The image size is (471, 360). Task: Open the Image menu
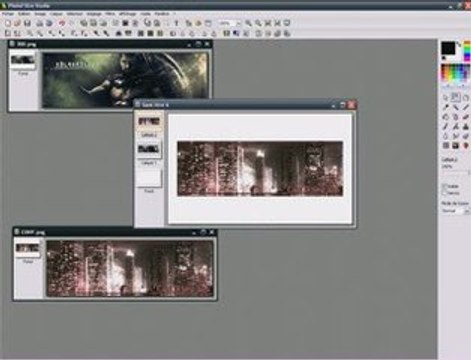pyautogui.click(x=40, y=14)
